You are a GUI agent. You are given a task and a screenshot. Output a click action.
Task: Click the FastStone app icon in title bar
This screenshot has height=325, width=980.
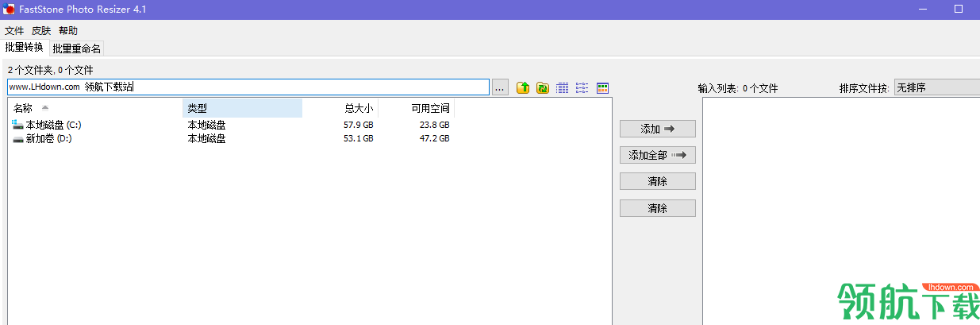pyautogui.click(x=10, y=10)
